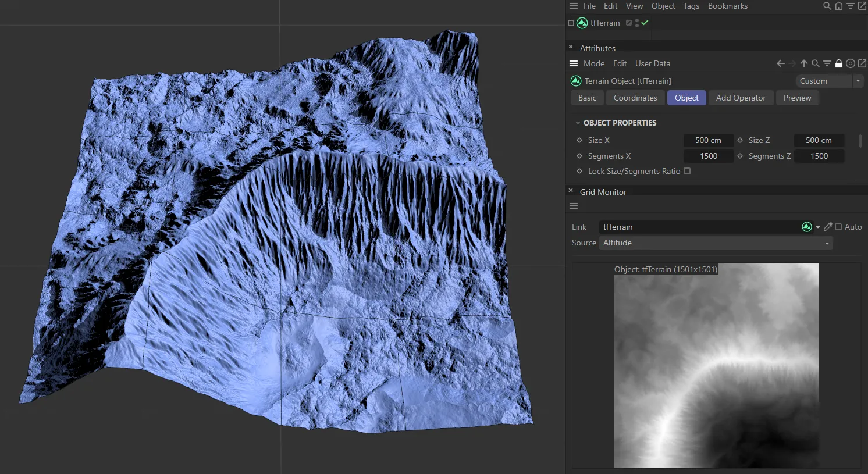The height and width of the screenshot is (474, 868).
Task: Collapse the Object Properties section
Action: [578, 123]
